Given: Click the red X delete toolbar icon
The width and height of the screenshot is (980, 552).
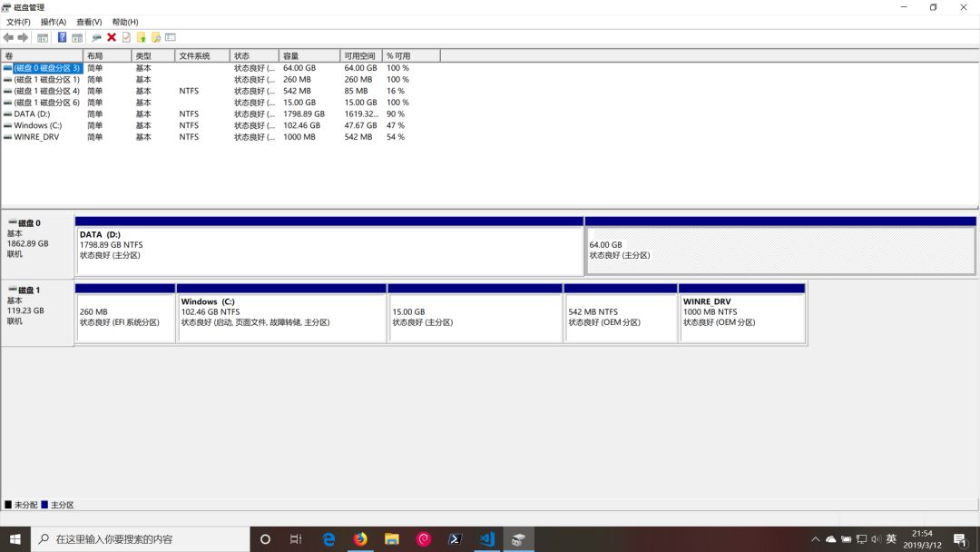Looking at the screenshot, I should (112, 37).
